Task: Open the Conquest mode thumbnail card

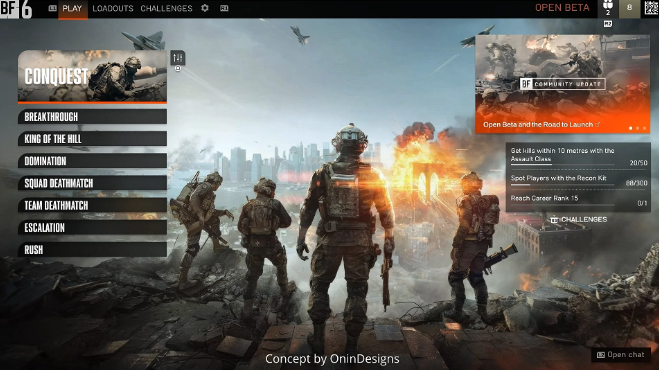Action: pos(92,77)
